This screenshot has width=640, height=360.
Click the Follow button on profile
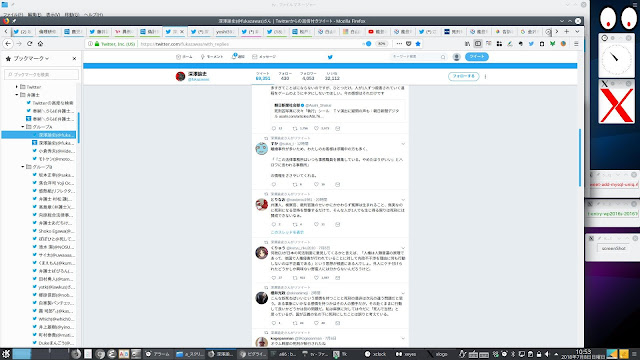tap(463, 76)
